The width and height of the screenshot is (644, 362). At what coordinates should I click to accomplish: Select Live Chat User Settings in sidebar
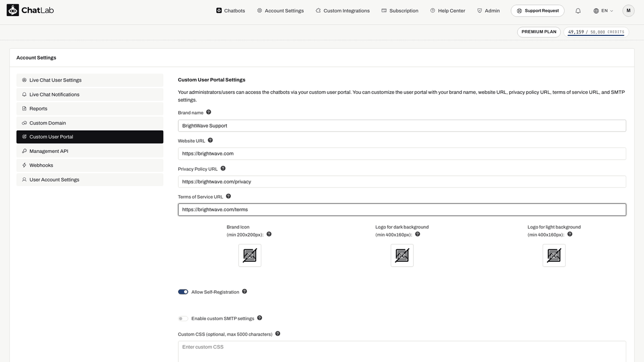(90, 80)
